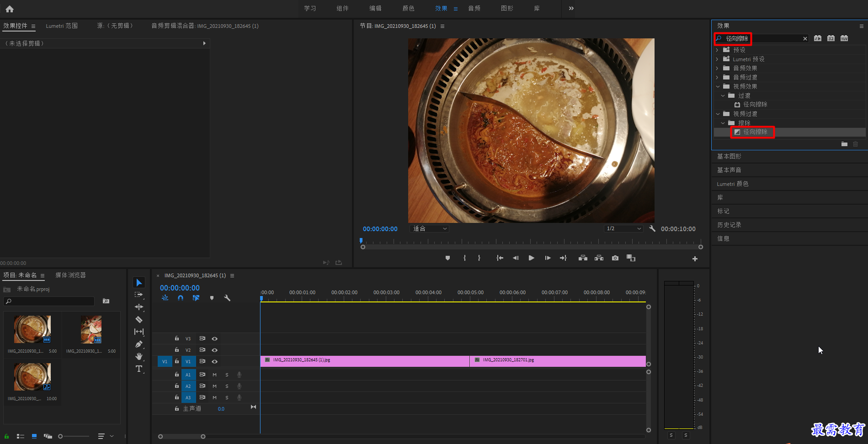Open the Comparison View button
868x444 pixels.
[x=631, y=258]
